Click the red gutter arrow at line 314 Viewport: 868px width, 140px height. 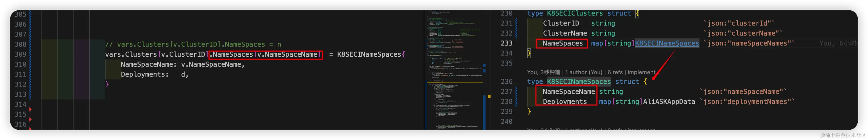point(30,109)
